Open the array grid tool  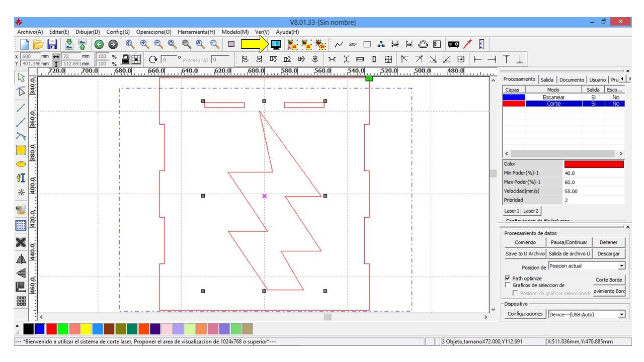21,300
